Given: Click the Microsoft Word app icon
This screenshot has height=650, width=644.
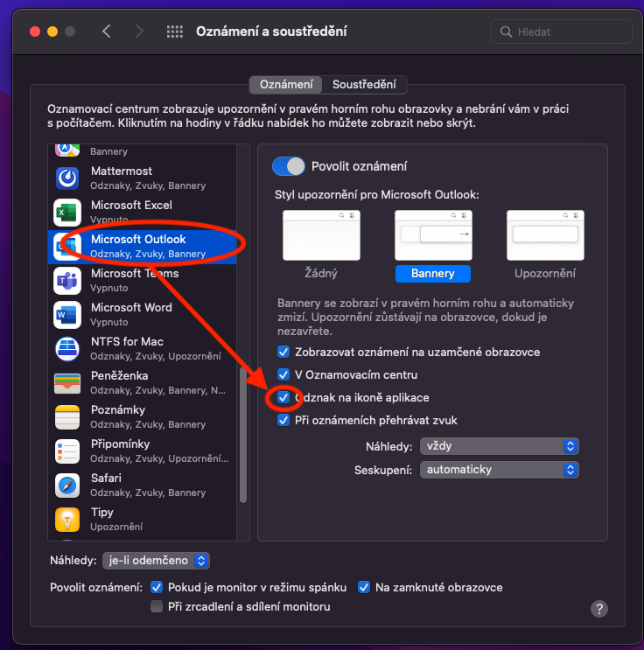Looking at the screenshot, I should [x=67, y=315].
